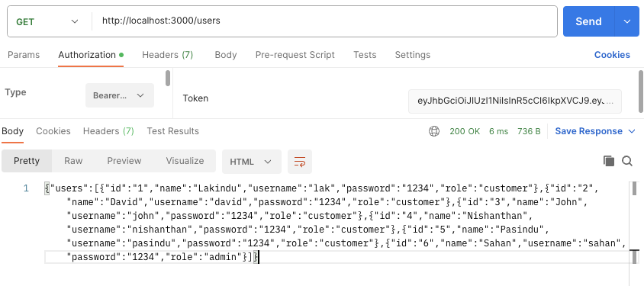Viewport: 644px width, 286px height.
Task: Open the request Body tab
Action: [x=226, y=55]
